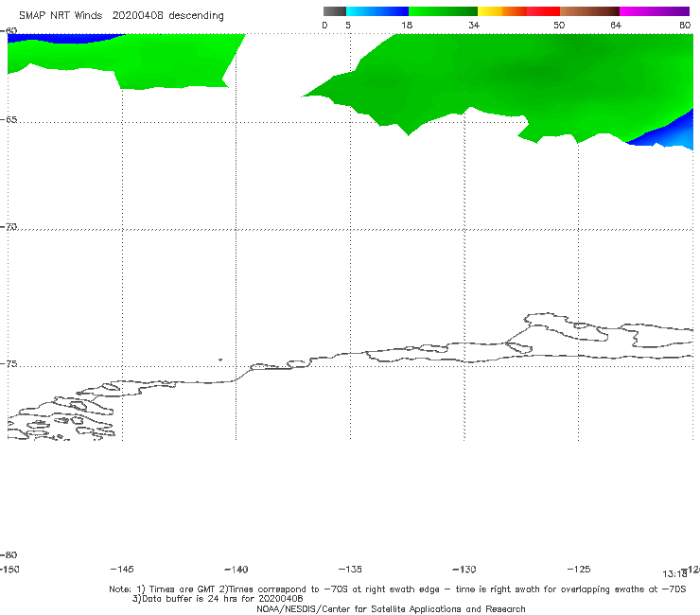Click the large coastline island outline near -125
The width and height of the screenshot is (700, 615).
565,327
